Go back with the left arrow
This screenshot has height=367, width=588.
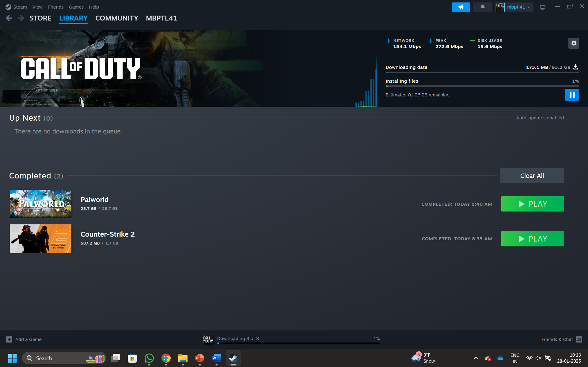[9, 18]
